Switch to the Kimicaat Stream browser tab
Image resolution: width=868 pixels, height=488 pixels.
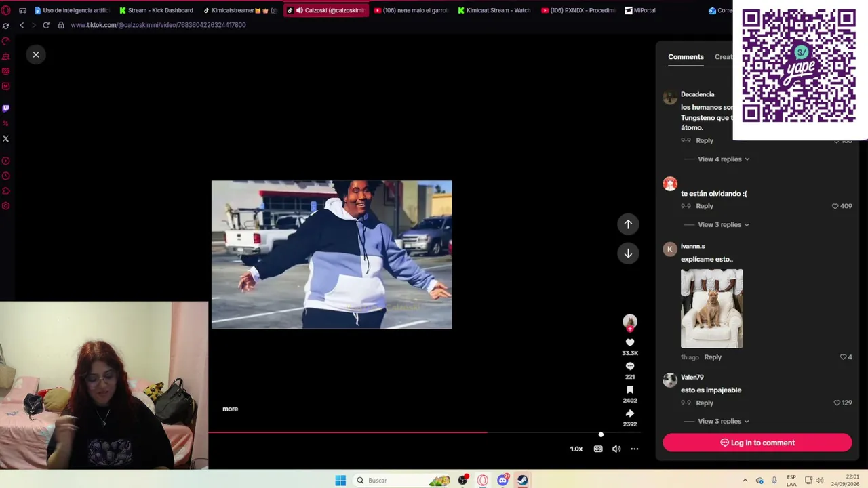[x=494, y=10]
